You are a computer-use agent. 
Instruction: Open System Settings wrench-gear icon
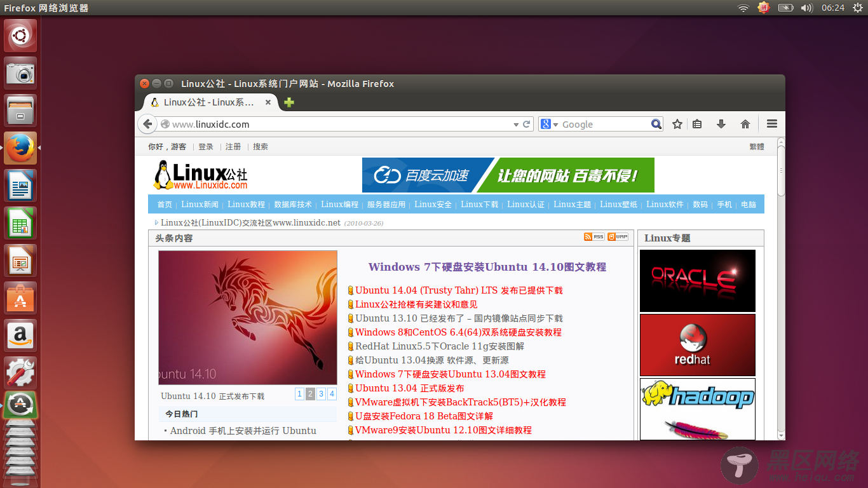point(21,373)
